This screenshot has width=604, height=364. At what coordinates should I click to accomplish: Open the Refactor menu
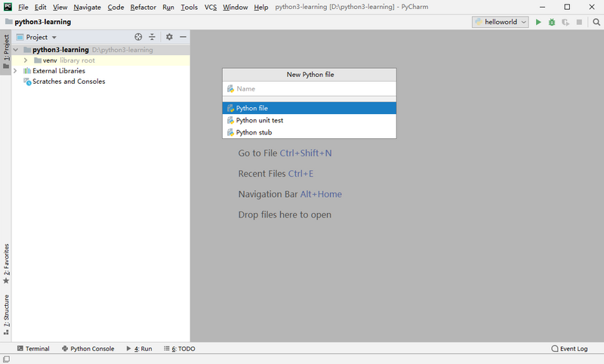143,7
